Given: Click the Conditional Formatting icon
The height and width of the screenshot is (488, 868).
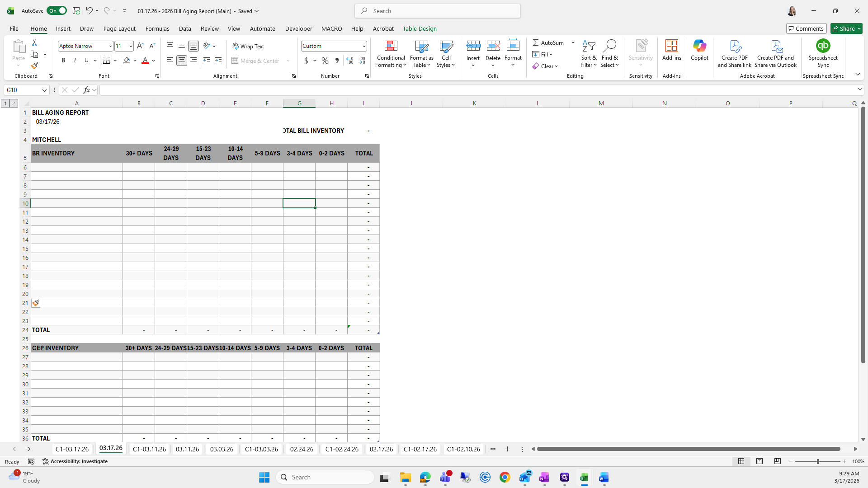Looking at the screenshot, I should click(x=391, y=46).
